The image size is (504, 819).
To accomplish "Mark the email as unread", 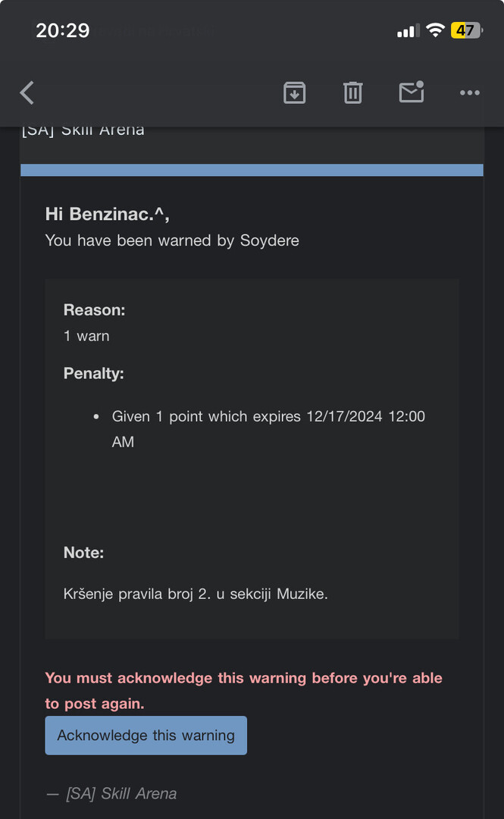I will pyautogui.click(x=412, y=93).
